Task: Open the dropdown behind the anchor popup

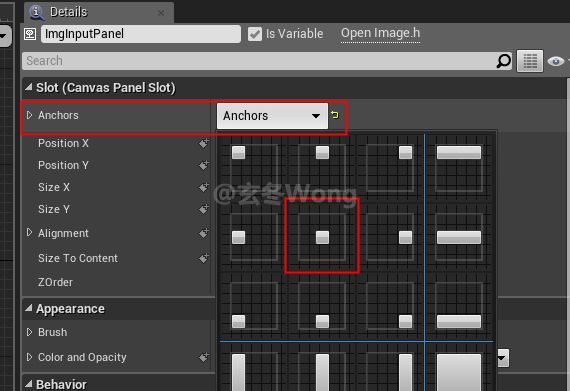Action: pyautogui.click(x=503, y=358)
